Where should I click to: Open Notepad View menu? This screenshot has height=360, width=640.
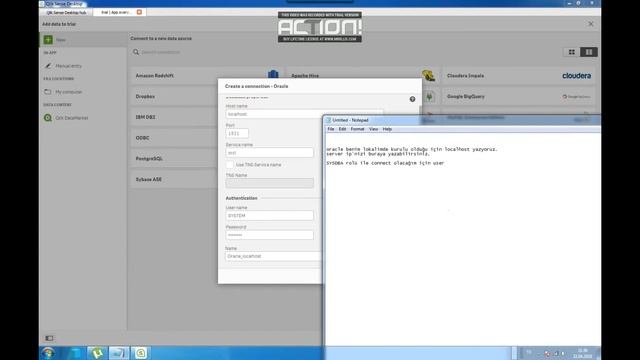[373, 129]
